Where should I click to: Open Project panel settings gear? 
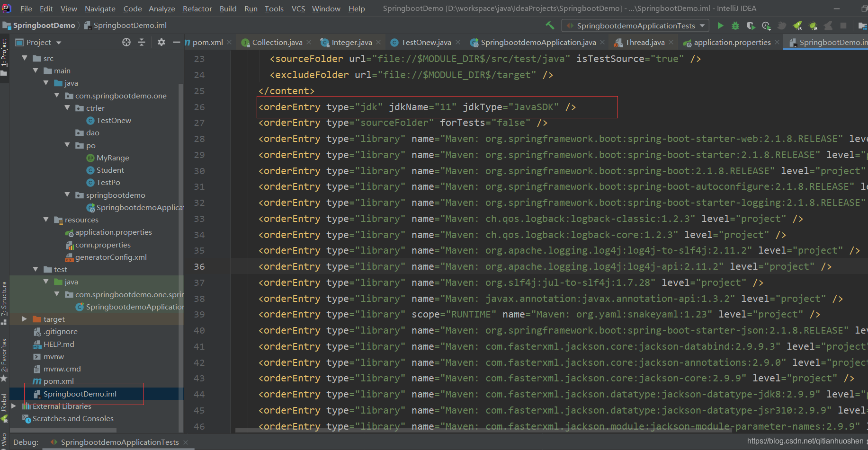pos(161,42)
